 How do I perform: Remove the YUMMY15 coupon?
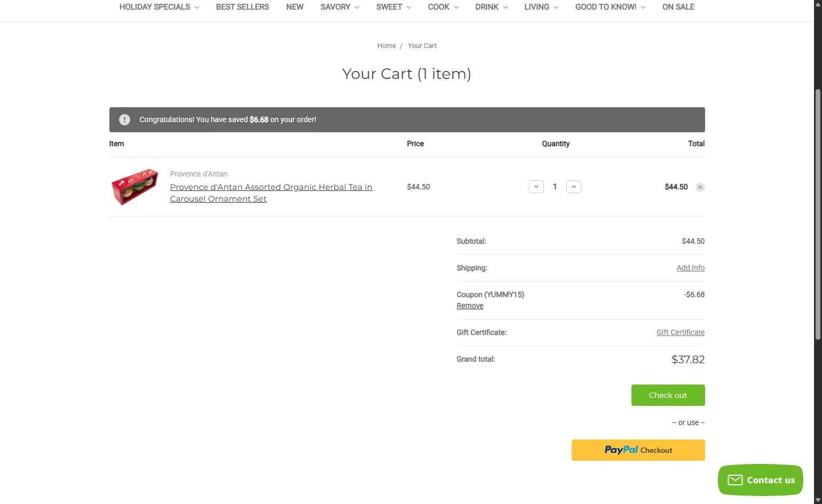point(470,306)
